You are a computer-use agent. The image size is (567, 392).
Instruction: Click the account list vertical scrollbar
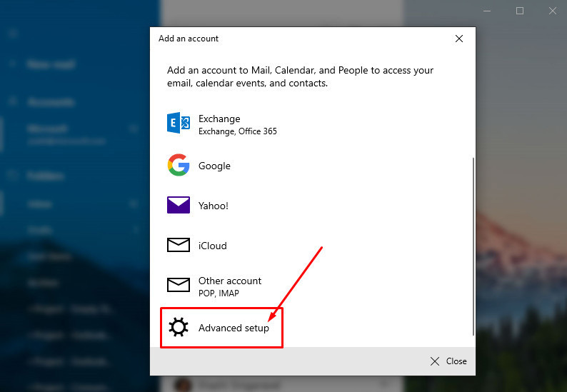pyautogui.click(x=472, y=243)
